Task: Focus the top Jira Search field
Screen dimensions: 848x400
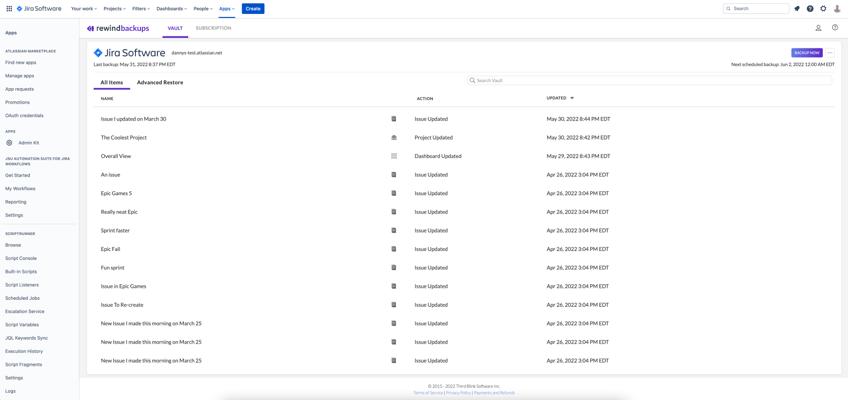Action: point(756,9)
